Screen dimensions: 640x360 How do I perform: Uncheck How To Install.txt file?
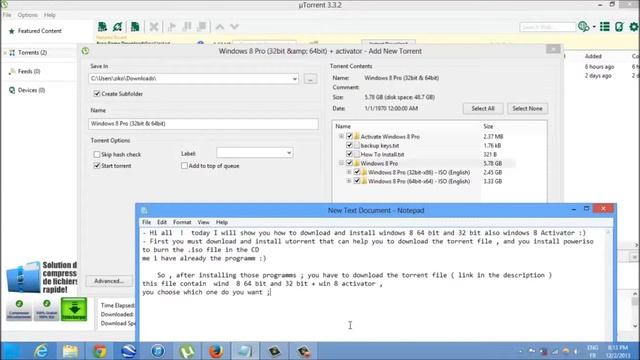[x=349, y=154]
